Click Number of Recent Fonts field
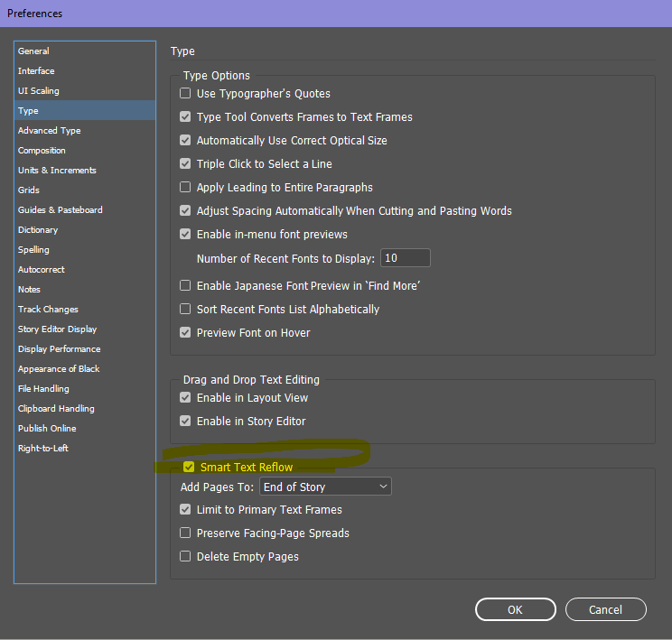The image size is (672, 640). tap(405, 258)
